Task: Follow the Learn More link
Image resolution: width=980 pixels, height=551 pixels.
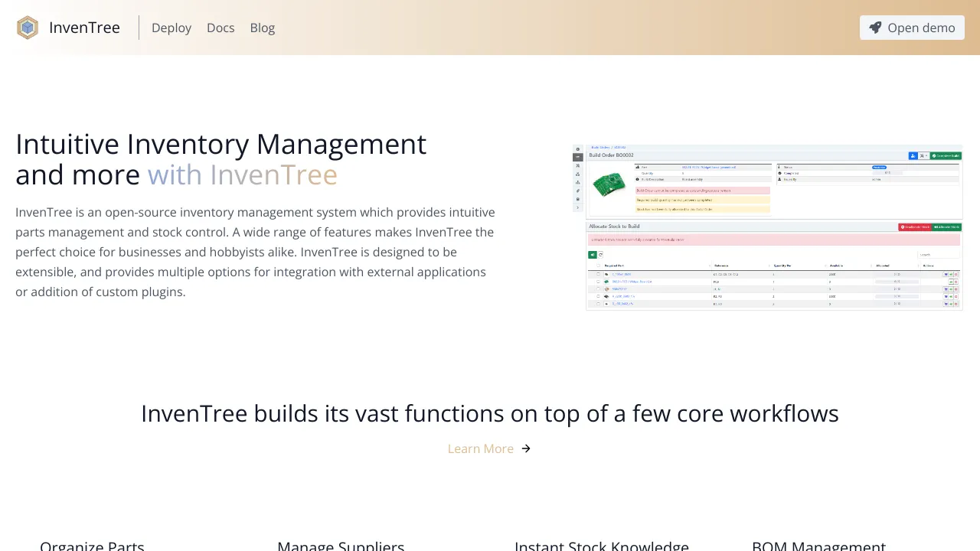Action: coord(481,448)
